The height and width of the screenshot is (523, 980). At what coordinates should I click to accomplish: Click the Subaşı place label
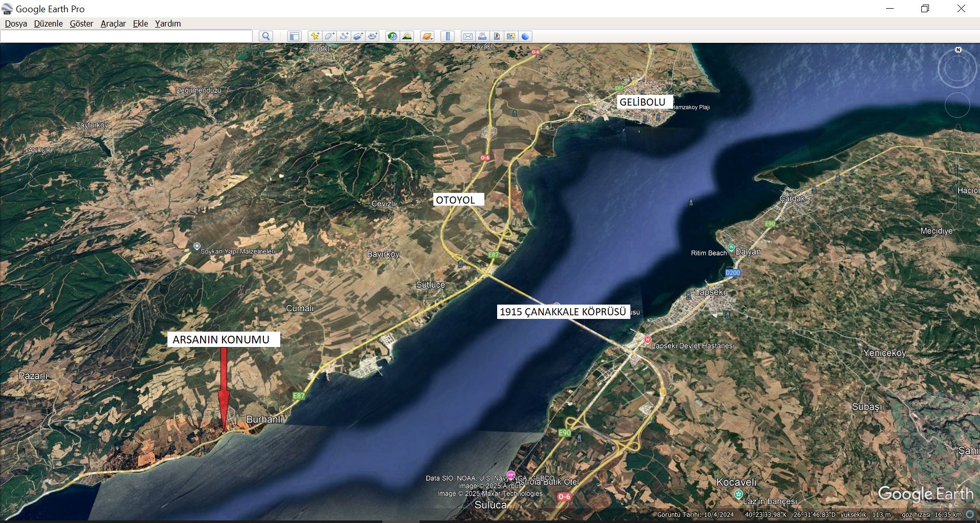pos(867,407)
